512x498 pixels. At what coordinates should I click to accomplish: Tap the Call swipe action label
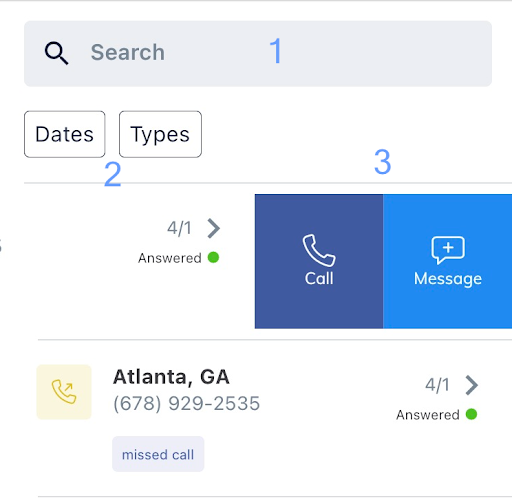point(319,278)
